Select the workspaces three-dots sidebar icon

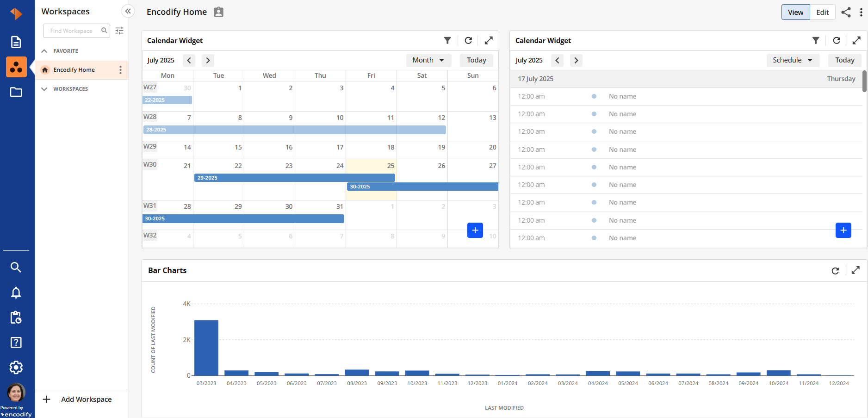(x=16, y=67)
